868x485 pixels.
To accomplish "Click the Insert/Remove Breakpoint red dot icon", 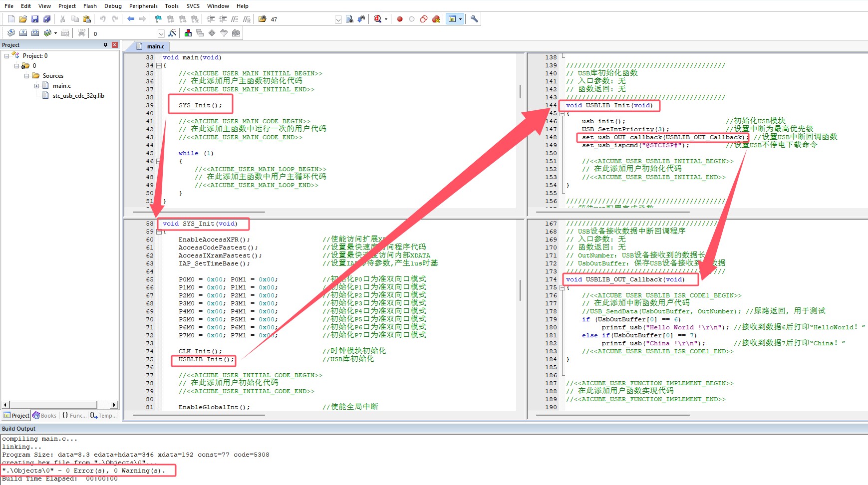I will point(400,19).
